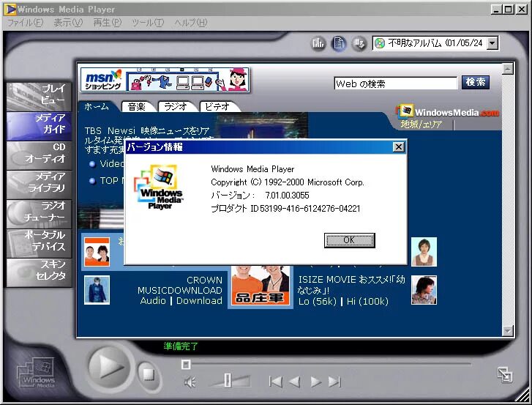Click the WindowsMedia.com logo link
532x405 pixels.
[x=448, y=112]
